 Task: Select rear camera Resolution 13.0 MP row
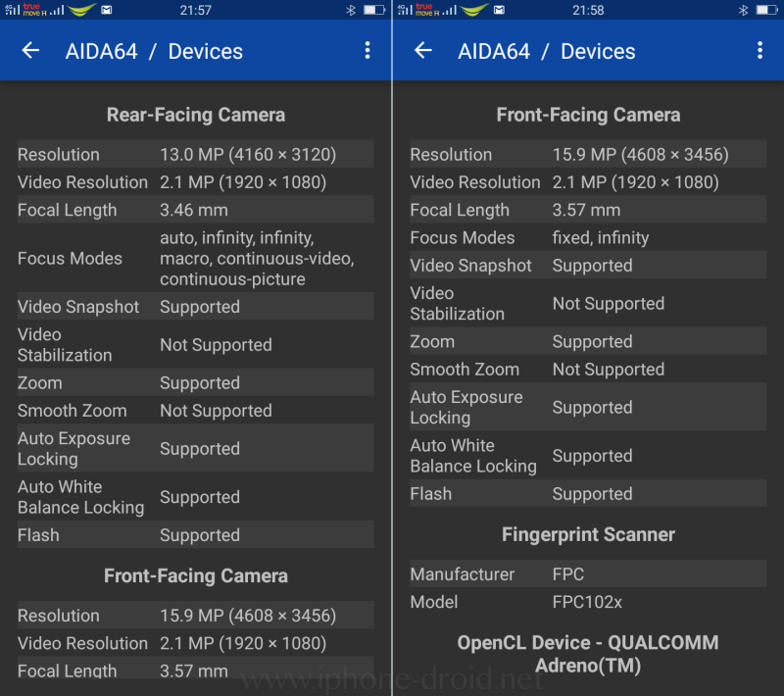pos(195,154)
